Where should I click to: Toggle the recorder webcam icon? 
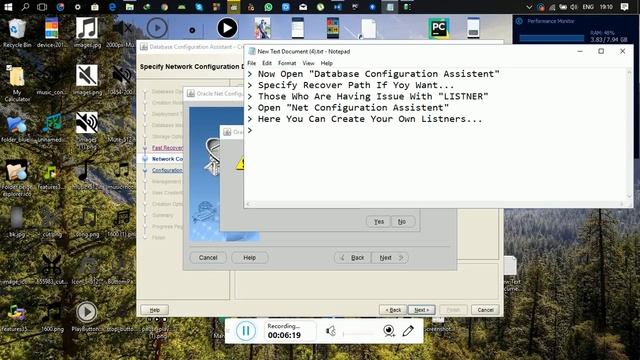tap(389, 331)
